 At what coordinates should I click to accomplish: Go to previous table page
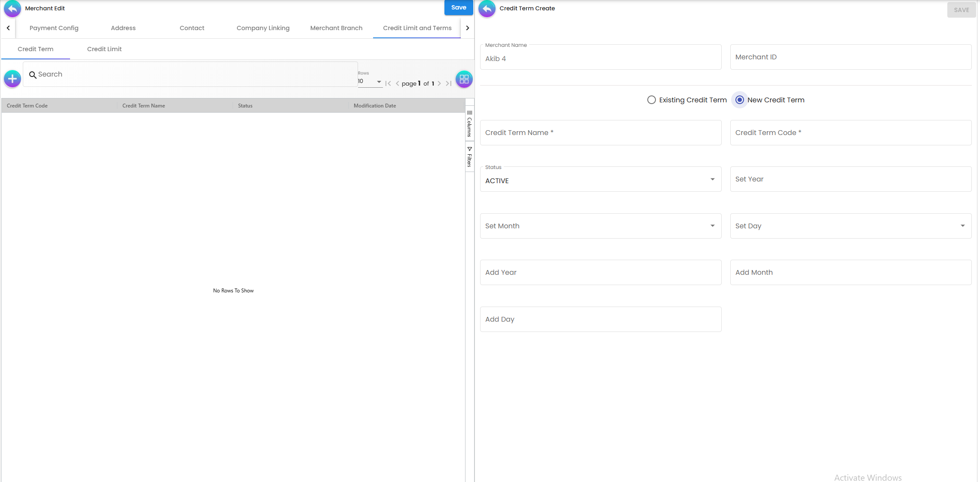(x=397, y=83)
